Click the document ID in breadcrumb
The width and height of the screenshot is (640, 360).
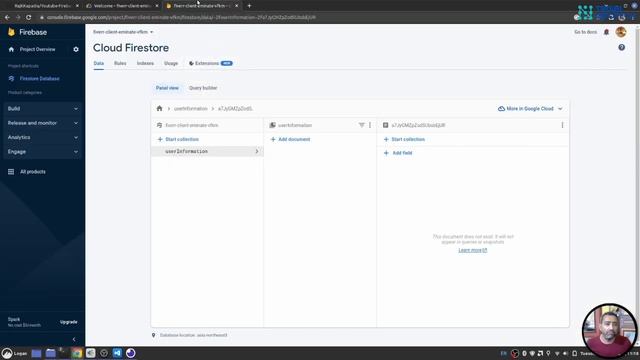(235, 109)
